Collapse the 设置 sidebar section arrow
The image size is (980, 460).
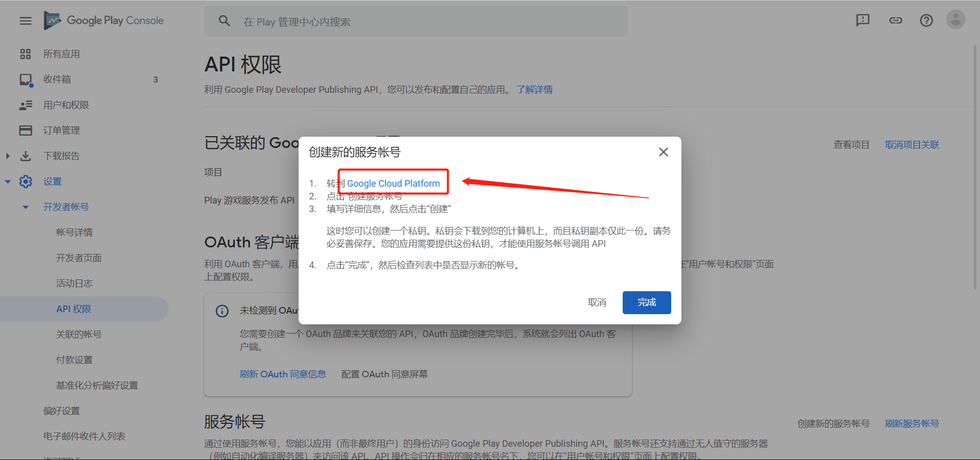click(x=8, y=182)
